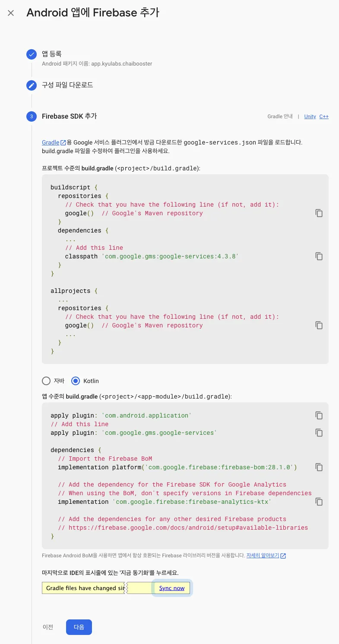
Task: Select the Gradle 안내 option
Action: [280, 116]
